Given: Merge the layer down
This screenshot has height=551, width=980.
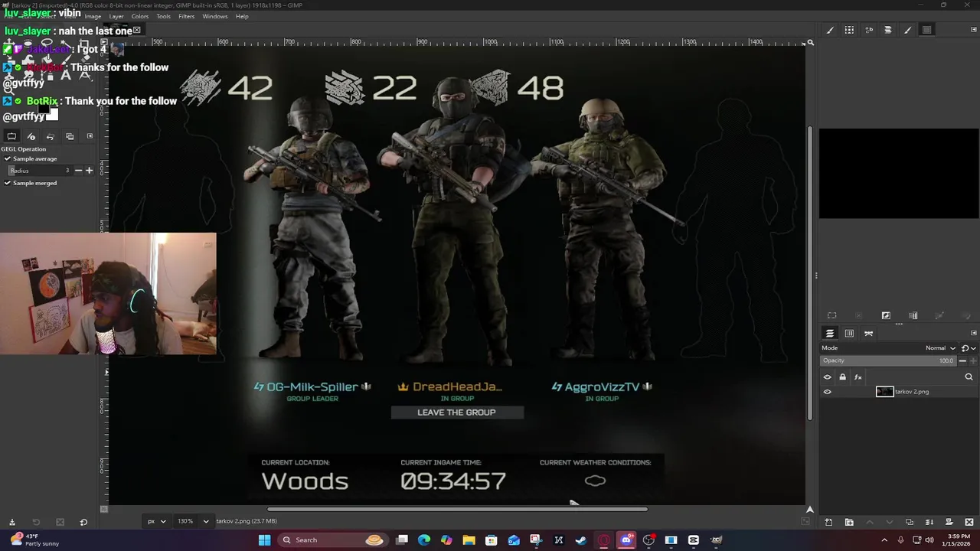Looking at the screenshot, I should click(929, 522).
